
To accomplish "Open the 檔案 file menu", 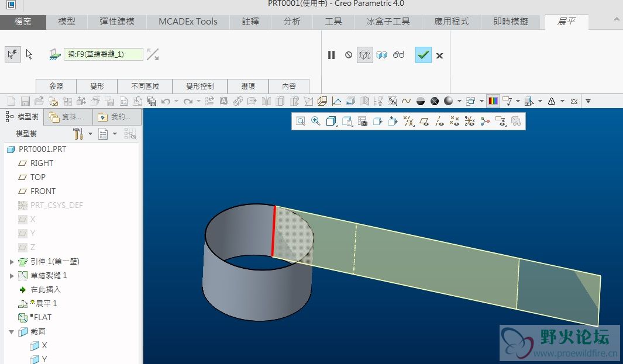I will [23, 22].
